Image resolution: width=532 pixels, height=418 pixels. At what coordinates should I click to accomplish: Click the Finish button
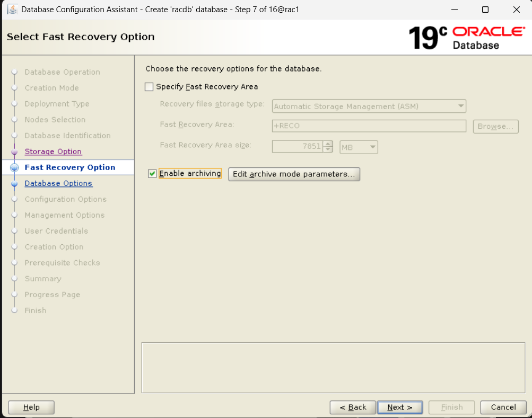pyautogui.click(x=451, y=407)
